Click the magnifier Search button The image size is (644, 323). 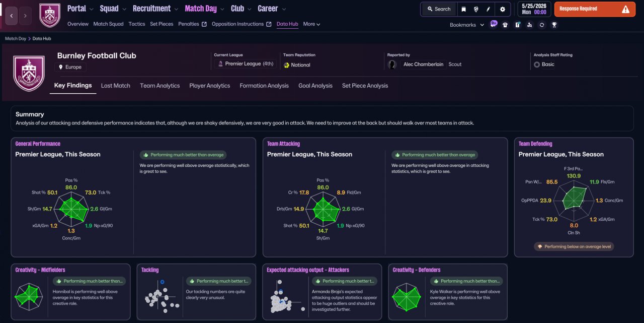tap(439, 9)
